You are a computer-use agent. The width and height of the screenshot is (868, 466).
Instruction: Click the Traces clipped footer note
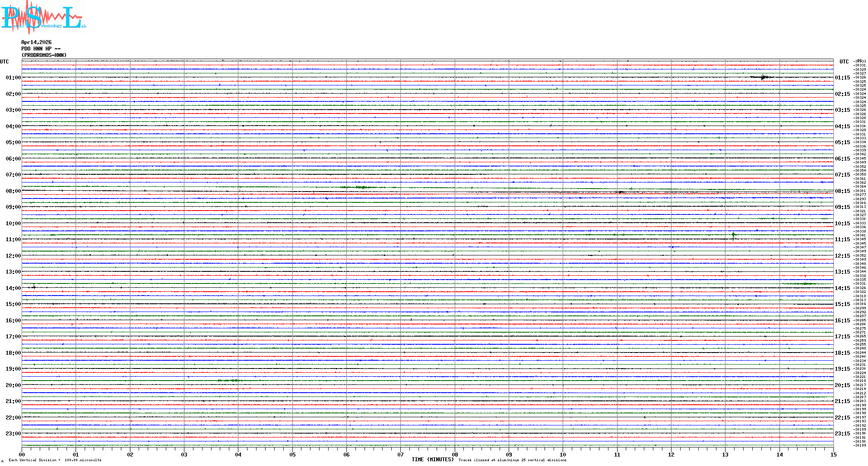click(512, 460)
